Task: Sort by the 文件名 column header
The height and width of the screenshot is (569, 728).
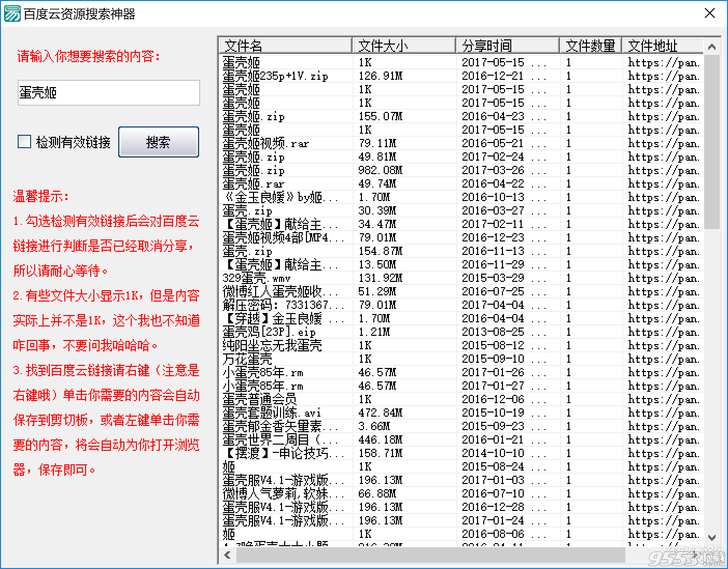Action: click(286, 46)
